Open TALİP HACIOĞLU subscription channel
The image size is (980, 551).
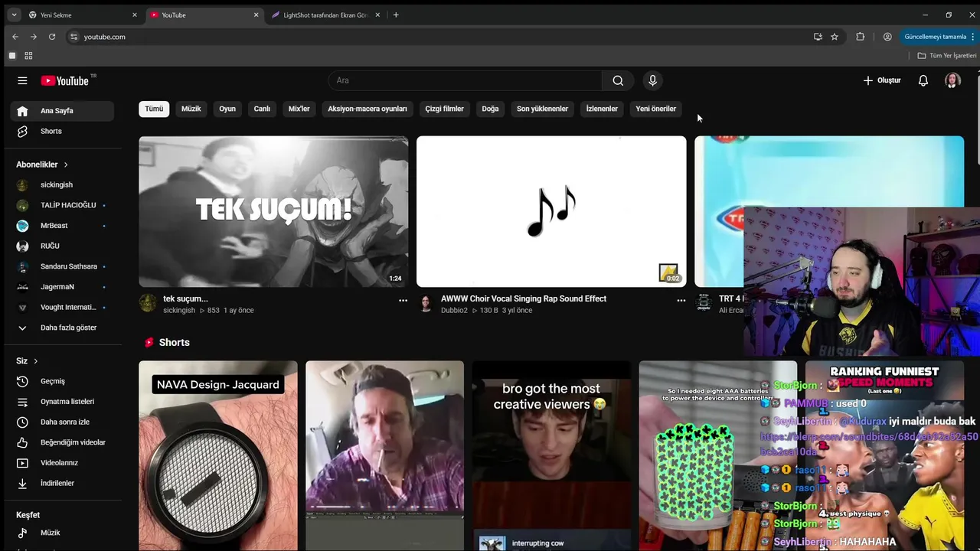click(x=62, y=205)
